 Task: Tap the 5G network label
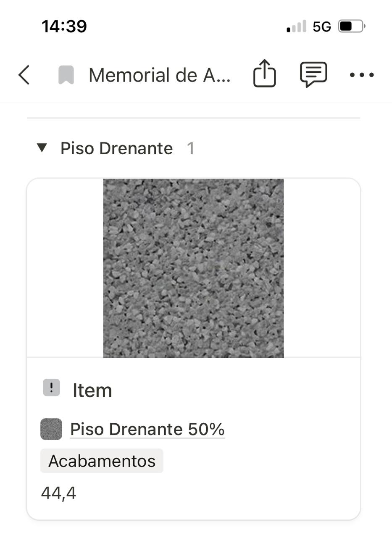pyautogui.click(x=322, y=27)
